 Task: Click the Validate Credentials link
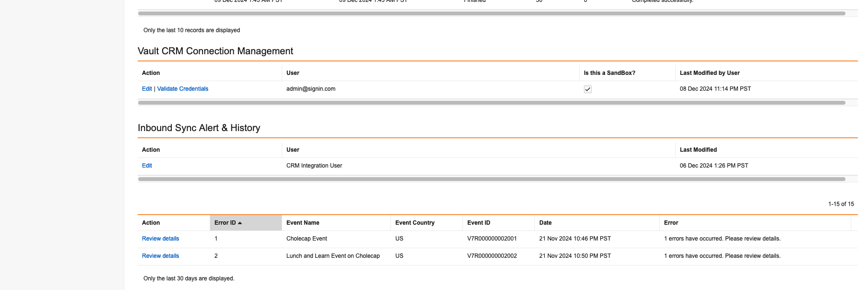click(x=182, y=89)
